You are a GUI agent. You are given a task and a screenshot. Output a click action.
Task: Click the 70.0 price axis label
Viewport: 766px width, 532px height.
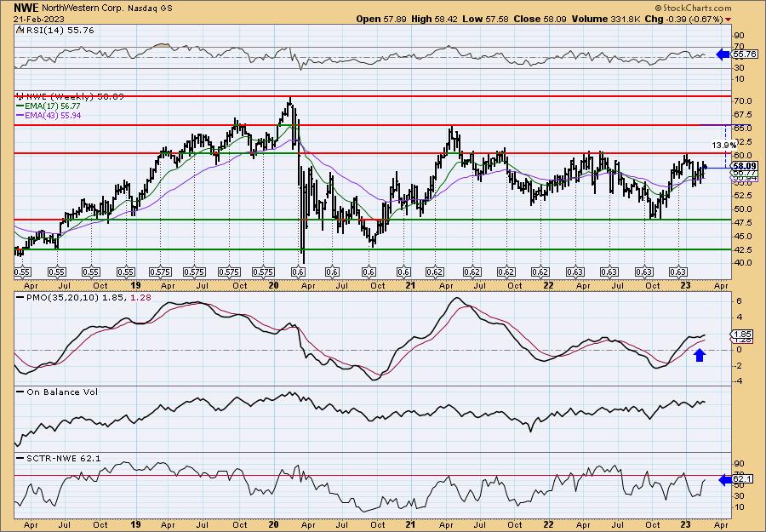pyautogui.click(x=743, y=101)
